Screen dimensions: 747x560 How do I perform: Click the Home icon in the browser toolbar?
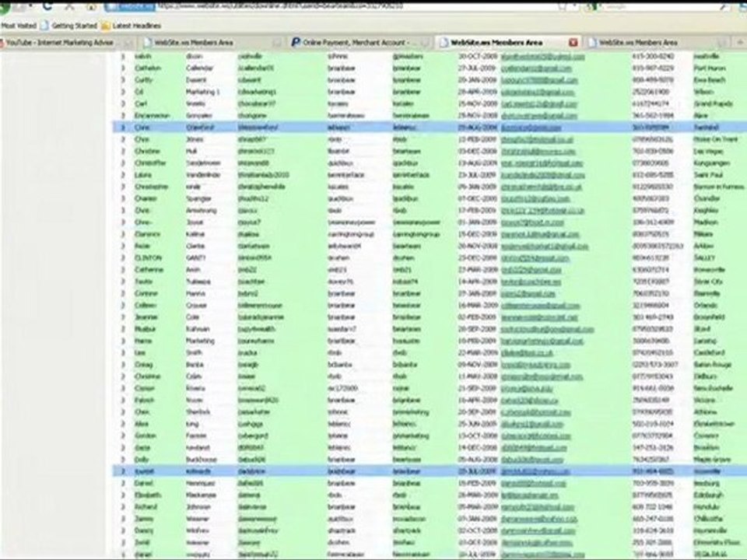[x=92, y=6]
